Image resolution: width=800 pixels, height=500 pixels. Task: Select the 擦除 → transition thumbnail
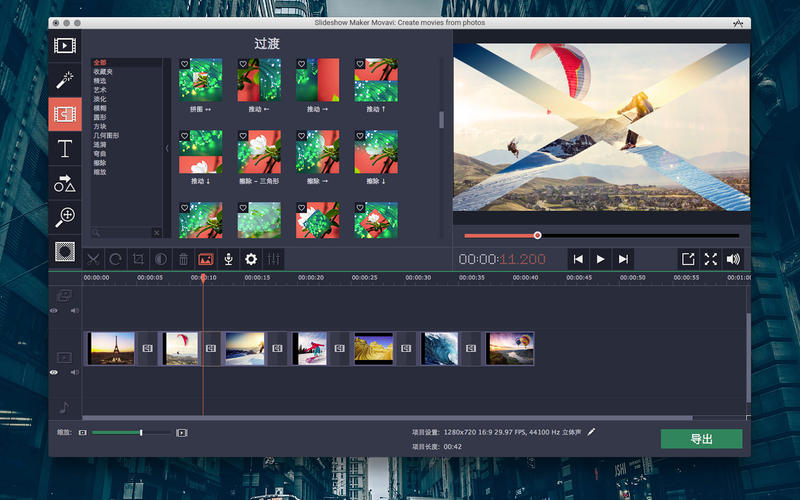click(317, 152)
